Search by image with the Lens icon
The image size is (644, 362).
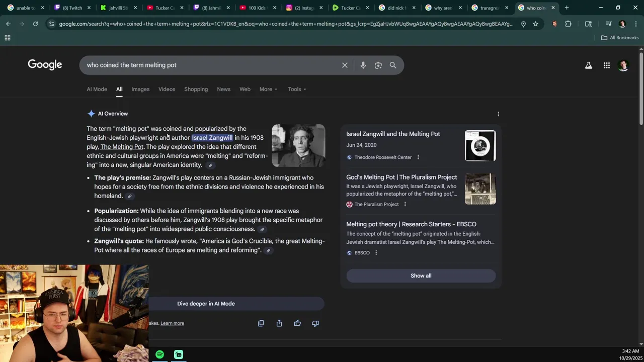click(378, 65)
